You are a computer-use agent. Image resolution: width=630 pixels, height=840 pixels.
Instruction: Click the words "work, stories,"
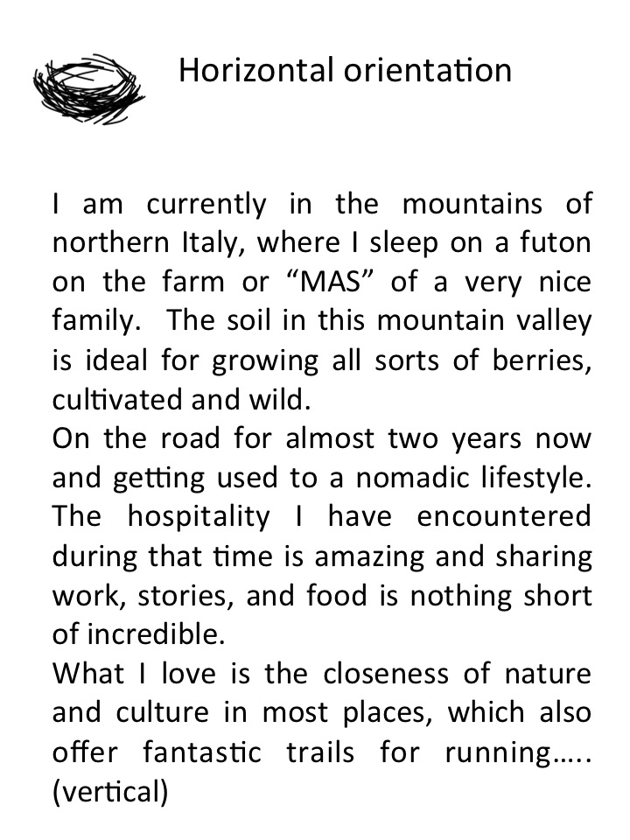(143, 596)
